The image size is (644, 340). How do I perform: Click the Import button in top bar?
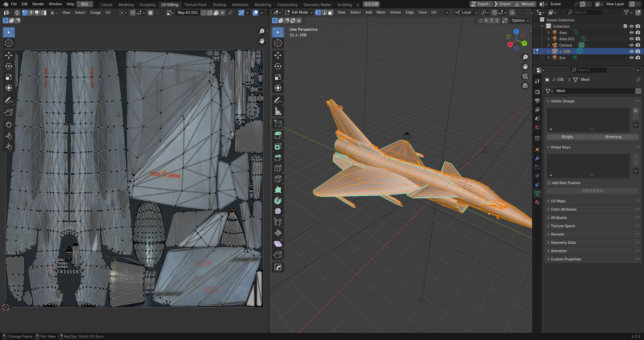click(x=502, y=4)
